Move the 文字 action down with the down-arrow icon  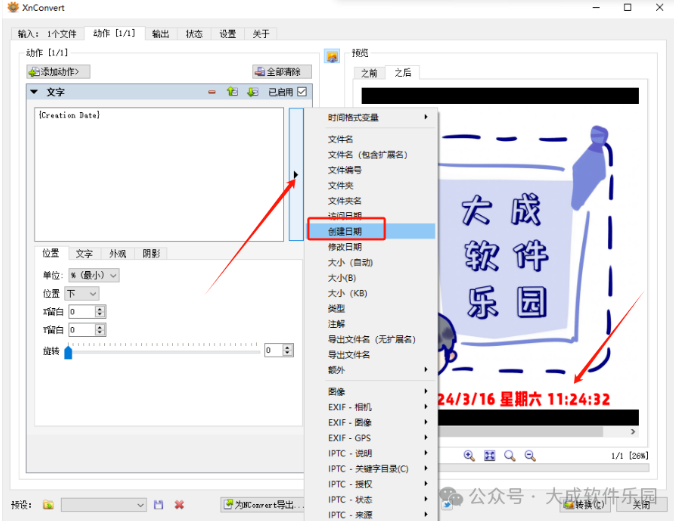(252, 93)
